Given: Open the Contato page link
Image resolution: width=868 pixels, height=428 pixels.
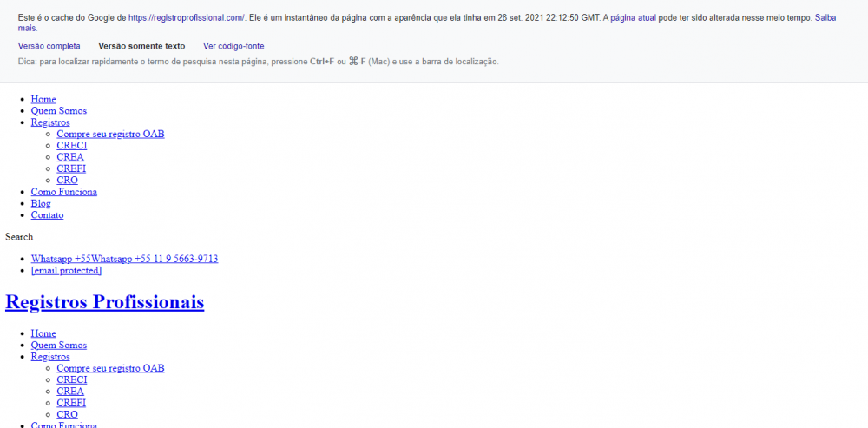Looking at the screenshot, I should coord(47,215).
